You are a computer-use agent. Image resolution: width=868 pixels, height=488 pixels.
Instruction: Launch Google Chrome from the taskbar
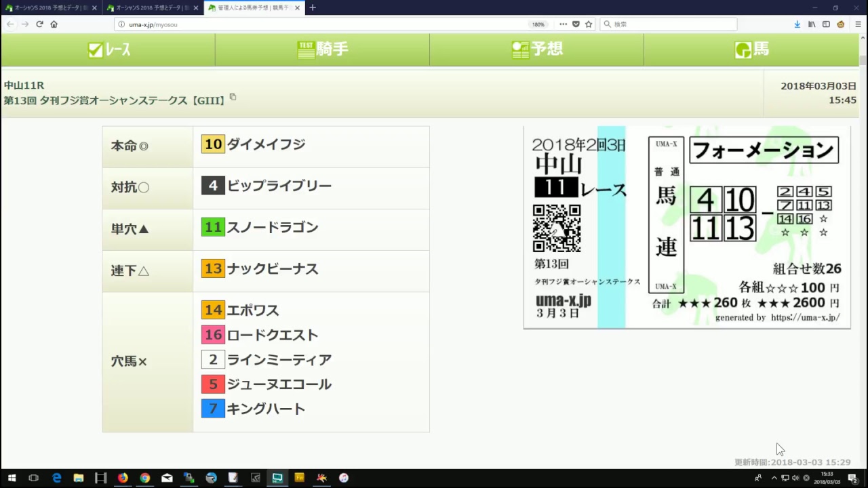[x=144, y=478]
